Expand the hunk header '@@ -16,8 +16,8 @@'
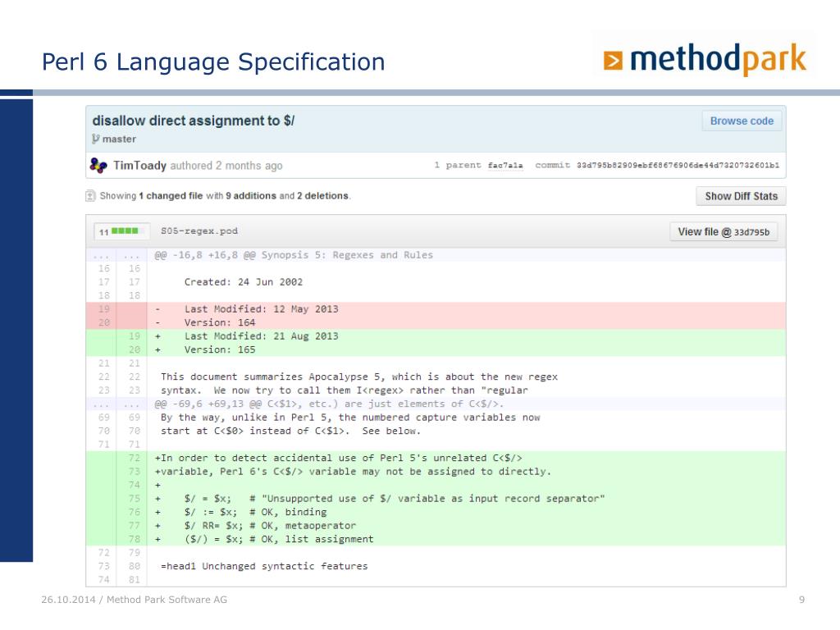 coord(436,255)
